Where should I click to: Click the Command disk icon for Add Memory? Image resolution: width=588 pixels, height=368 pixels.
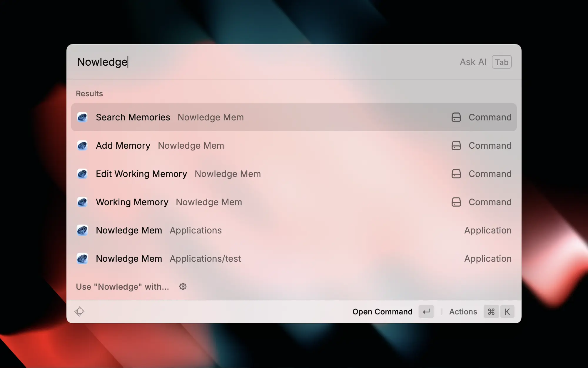[x=456, y=145]
